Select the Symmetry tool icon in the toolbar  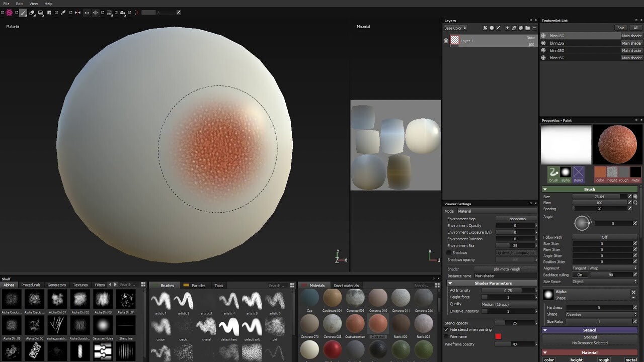[77, 12]
